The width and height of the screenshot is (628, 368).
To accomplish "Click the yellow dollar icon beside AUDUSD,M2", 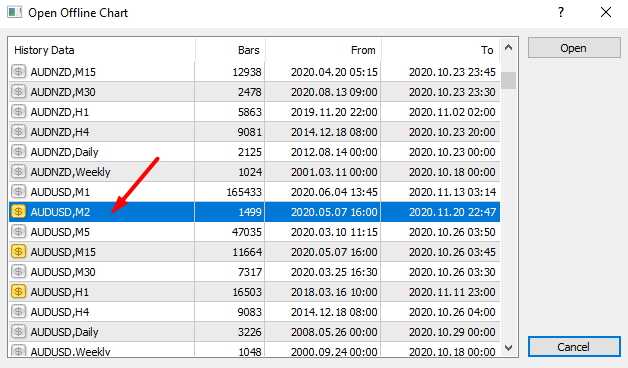I will click(x=18, y=211).
